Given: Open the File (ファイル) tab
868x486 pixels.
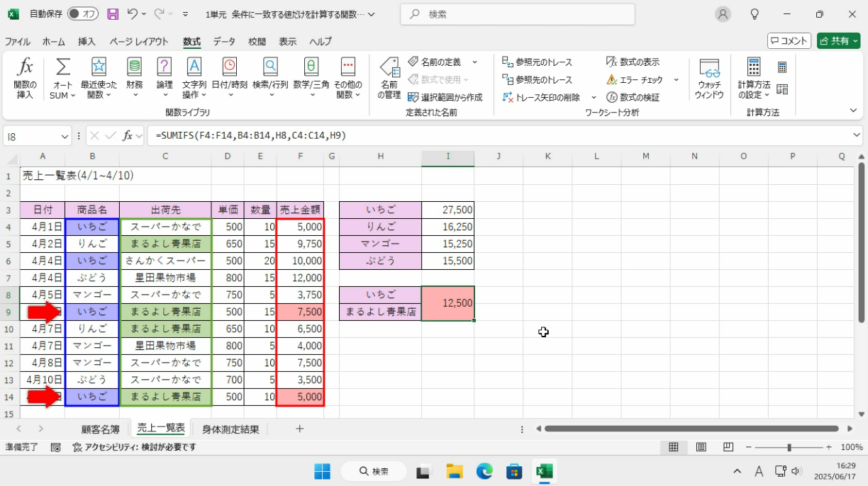Looking at the screenshot, I should [18, 41].
